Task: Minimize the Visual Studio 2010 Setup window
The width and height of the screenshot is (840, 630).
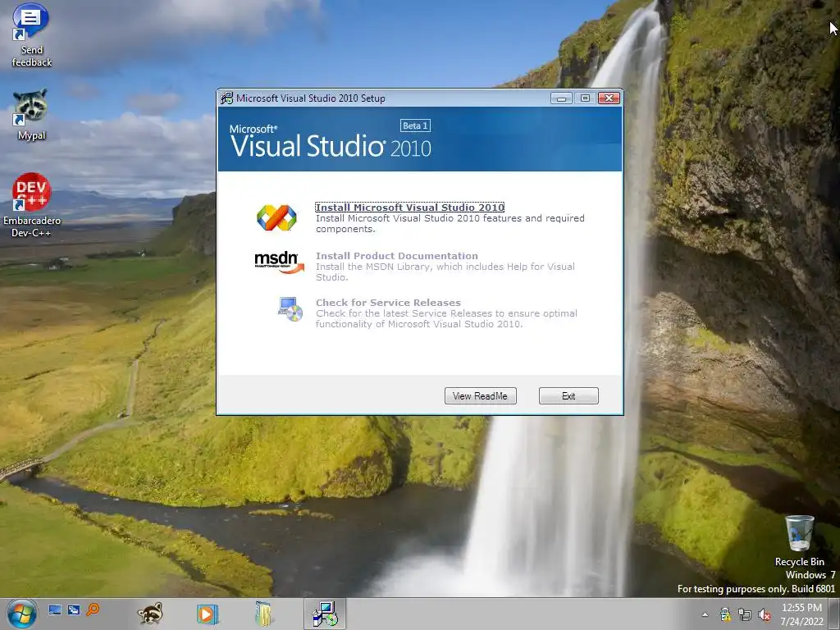Action: 561,98
